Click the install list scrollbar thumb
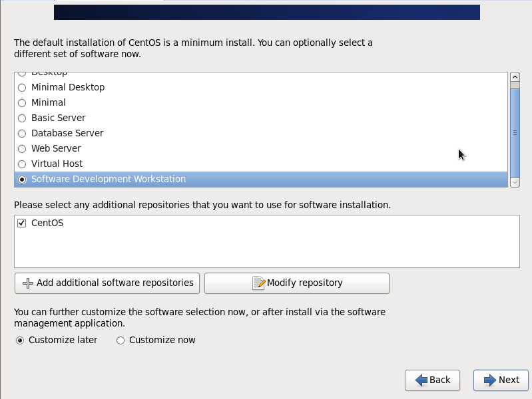 tap(515, 132)
